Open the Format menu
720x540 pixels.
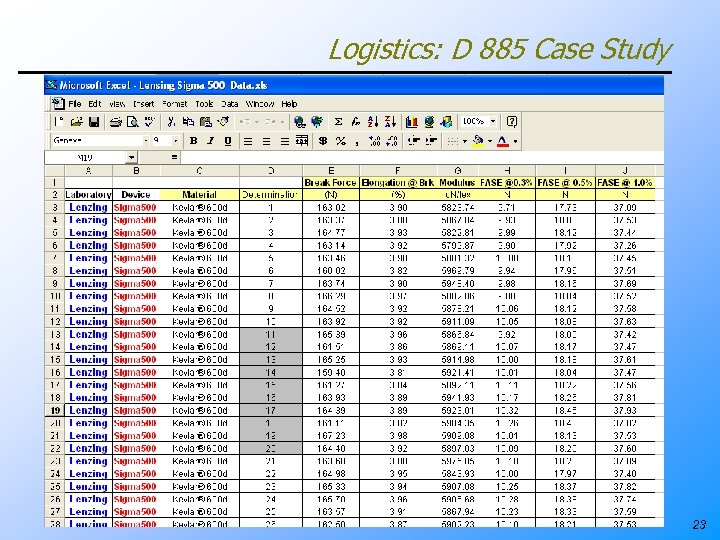point(174,104)
